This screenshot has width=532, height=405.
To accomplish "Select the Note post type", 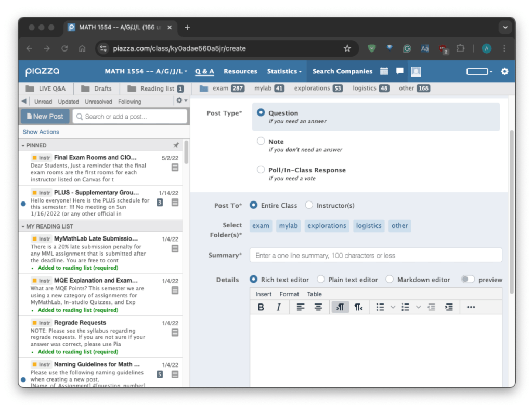I will pyautogui.click(x=261, y=141).
